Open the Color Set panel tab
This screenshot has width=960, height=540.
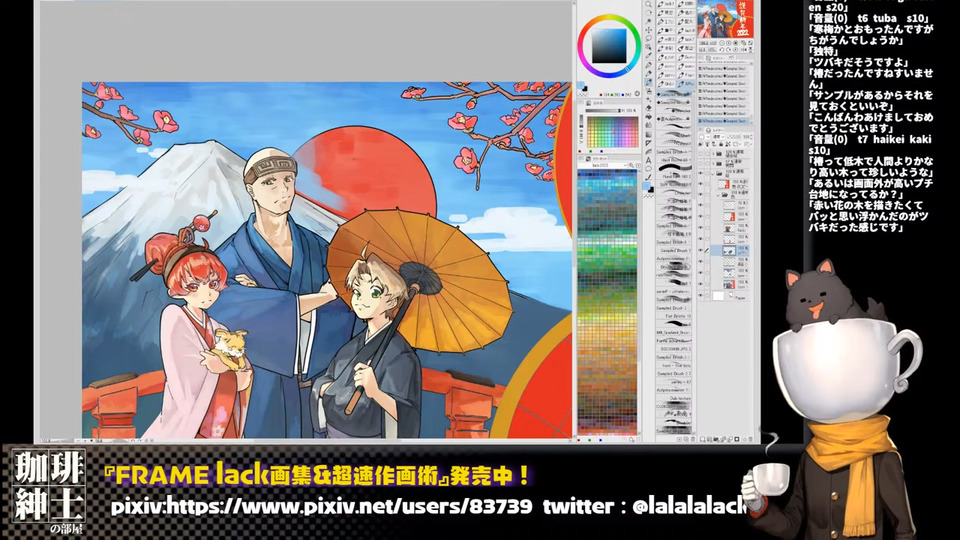pos(597,159)
